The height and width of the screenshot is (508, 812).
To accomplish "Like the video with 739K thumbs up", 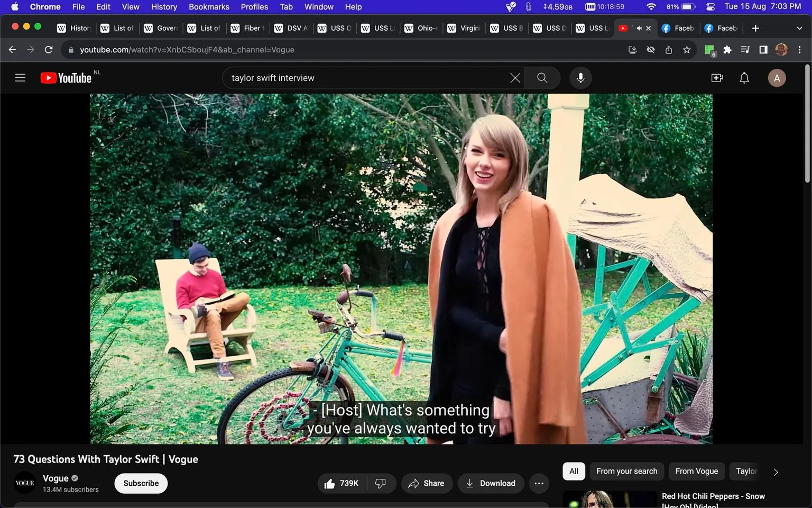I will point(342,483).
